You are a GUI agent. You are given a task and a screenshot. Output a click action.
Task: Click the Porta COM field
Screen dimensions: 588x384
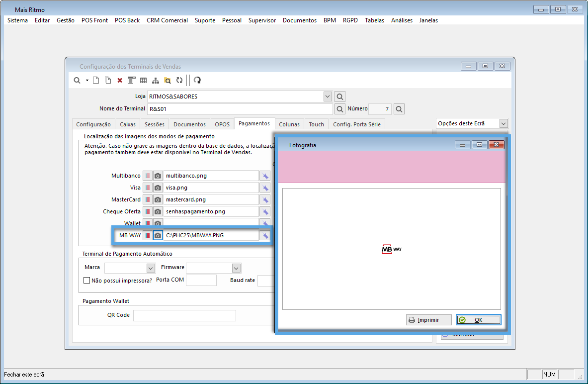coord(201,280)
